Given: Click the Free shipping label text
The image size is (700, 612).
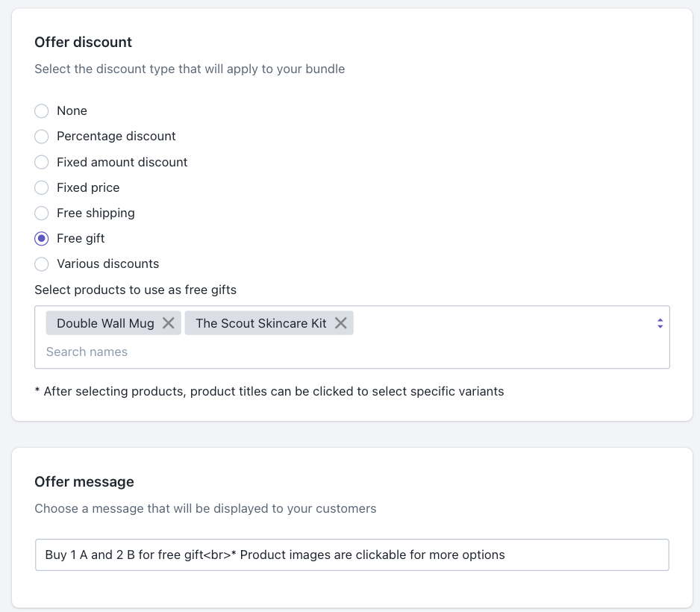Looking at the screenshot, I should (96, 213).
